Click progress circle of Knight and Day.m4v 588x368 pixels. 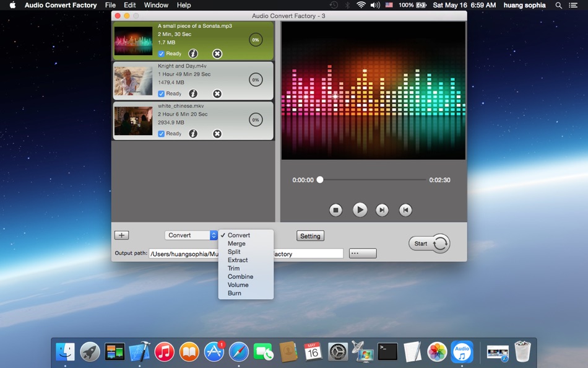[x=256, y=79]
